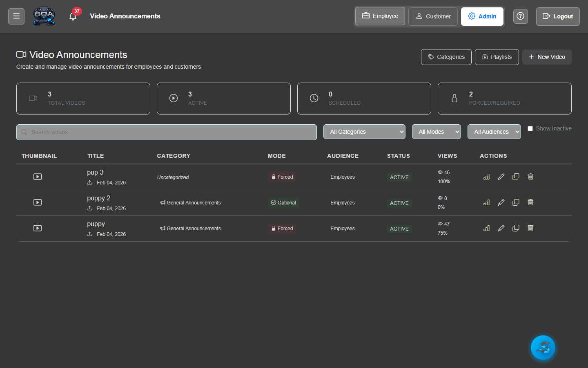
Task: Open analytics for pup 3 video
Action: [486, 176]
